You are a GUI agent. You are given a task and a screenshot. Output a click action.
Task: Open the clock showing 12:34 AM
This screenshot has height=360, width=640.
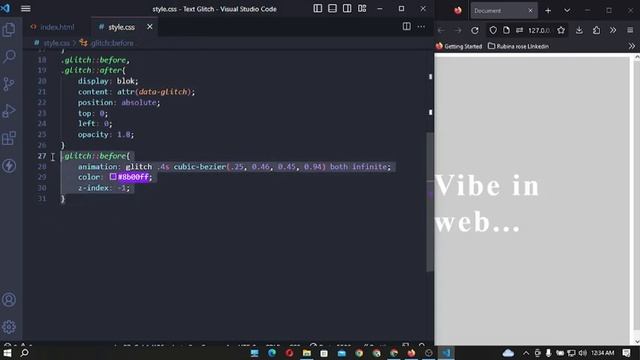tap(602, 353)
